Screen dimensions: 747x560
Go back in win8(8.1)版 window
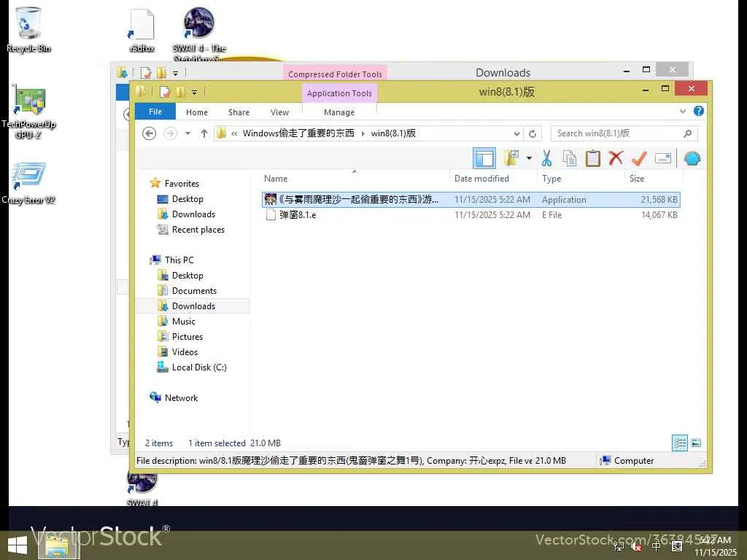(x=149, y=133)
